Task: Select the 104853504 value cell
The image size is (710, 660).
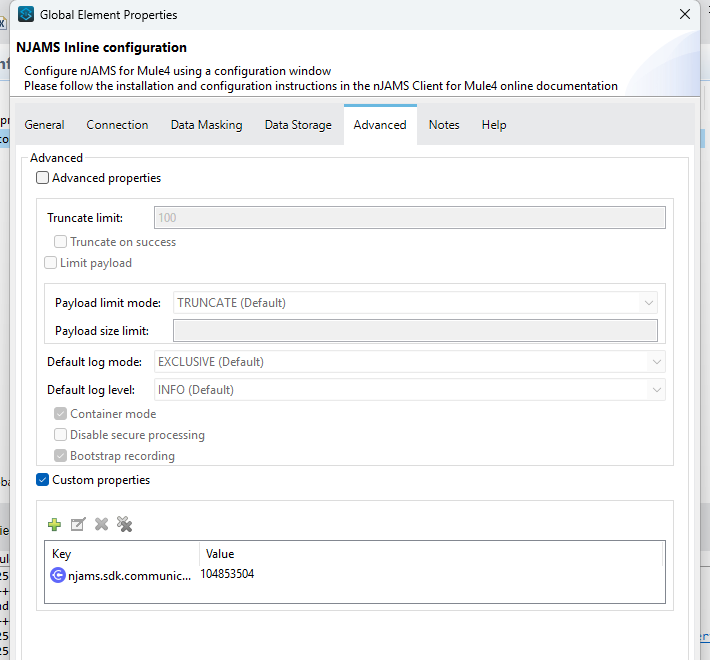Action: (x=227, y=574)
